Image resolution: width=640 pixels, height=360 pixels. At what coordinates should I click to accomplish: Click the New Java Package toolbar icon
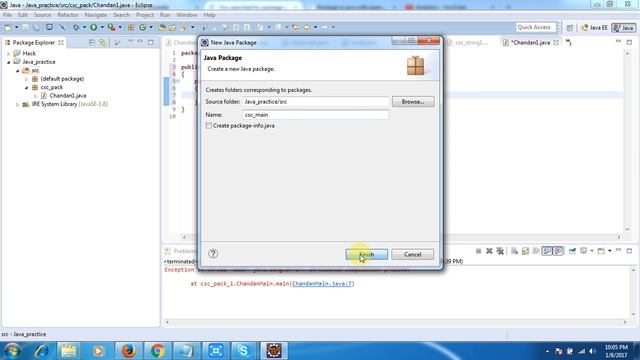131,27
